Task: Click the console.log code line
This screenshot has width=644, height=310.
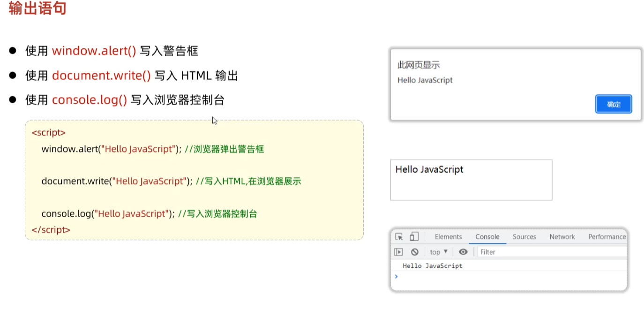Action: click(x=149, y=214)
